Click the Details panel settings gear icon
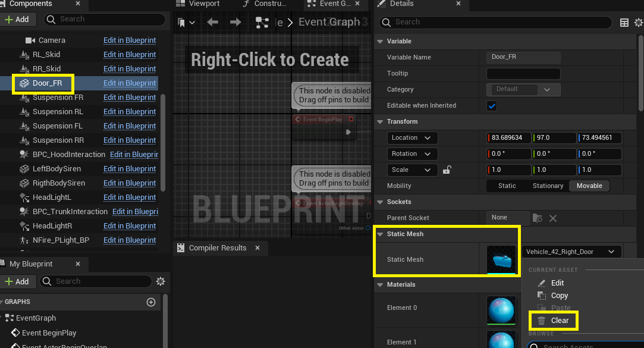The width and height of the screenshot is (644, 348). point(638,23)
